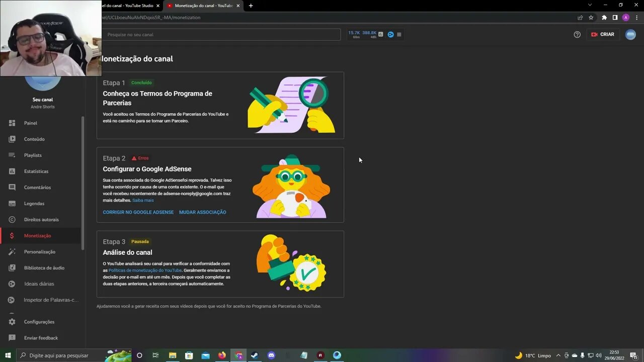This screenshot has height=362, width=644.
Task: Select Direitos autorais menu item label
Action: click(41, 220)
